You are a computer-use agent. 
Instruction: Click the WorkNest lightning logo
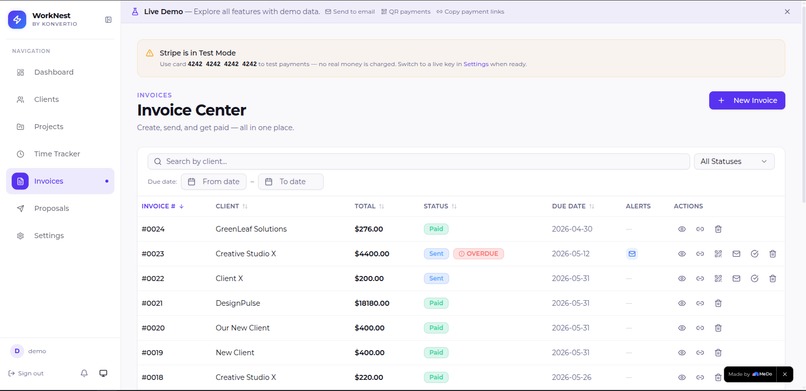tap(17, 20)
